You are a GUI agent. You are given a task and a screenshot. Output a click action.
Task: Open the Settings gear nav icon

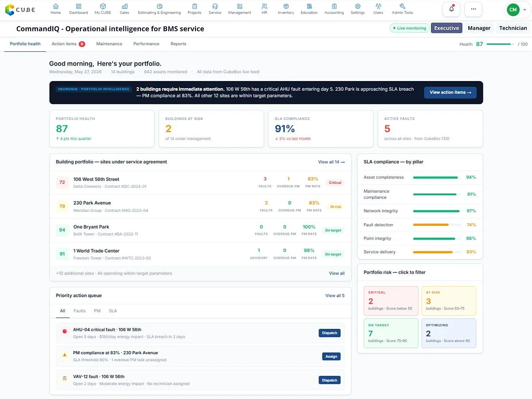click(357, 6)
